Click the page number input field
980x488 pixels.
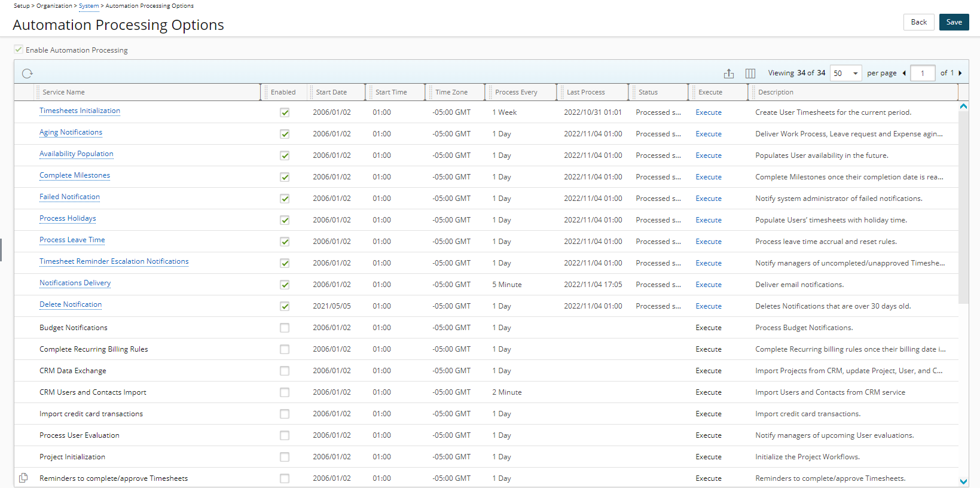point(923,73)
